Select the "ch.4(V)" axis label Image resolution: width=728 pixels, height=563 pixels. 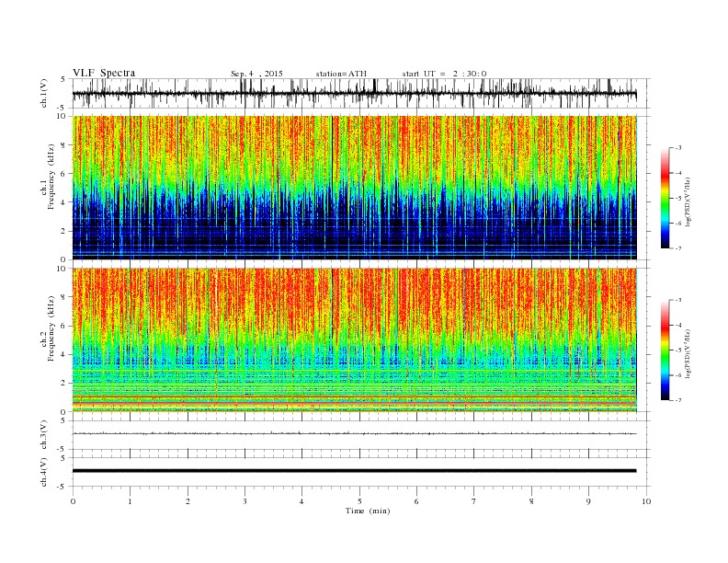[44, 472]
